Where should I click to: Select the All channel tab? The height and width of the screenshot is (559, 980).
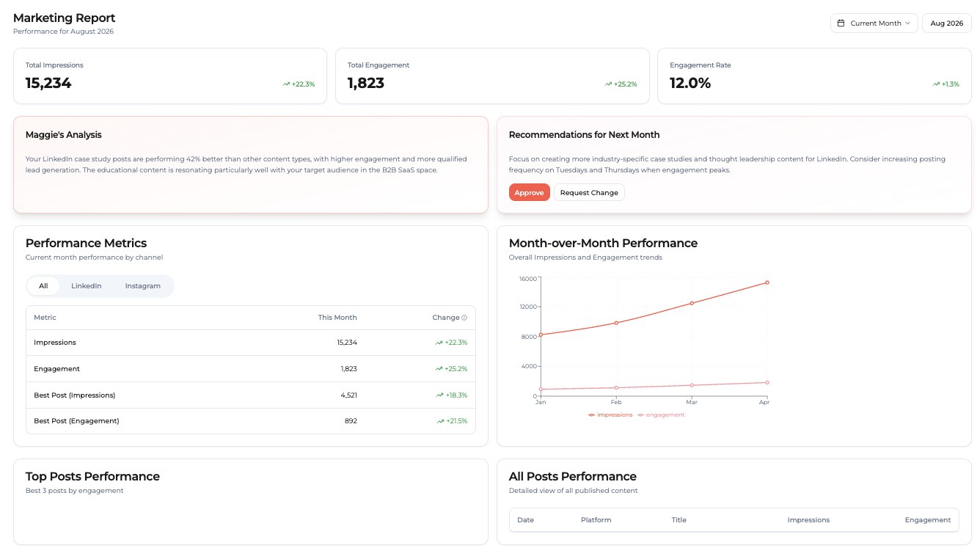[x=43, y=286]
